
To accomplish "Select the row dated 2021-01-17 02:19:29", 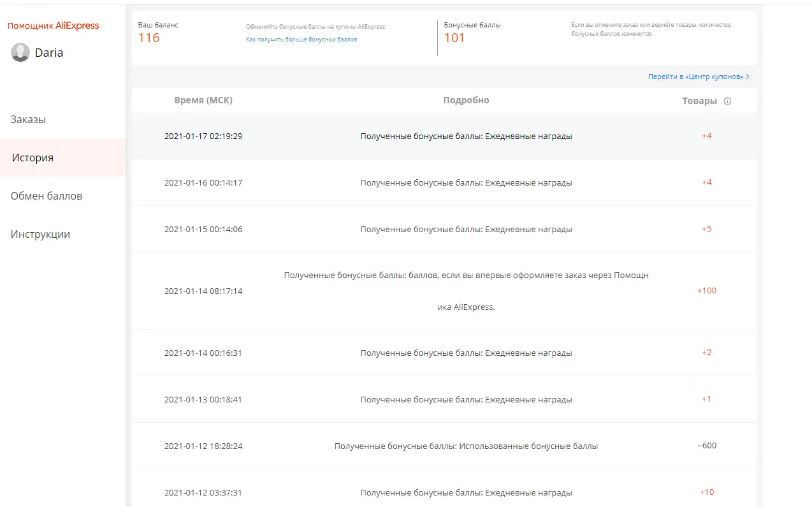I will coord(444,136).
